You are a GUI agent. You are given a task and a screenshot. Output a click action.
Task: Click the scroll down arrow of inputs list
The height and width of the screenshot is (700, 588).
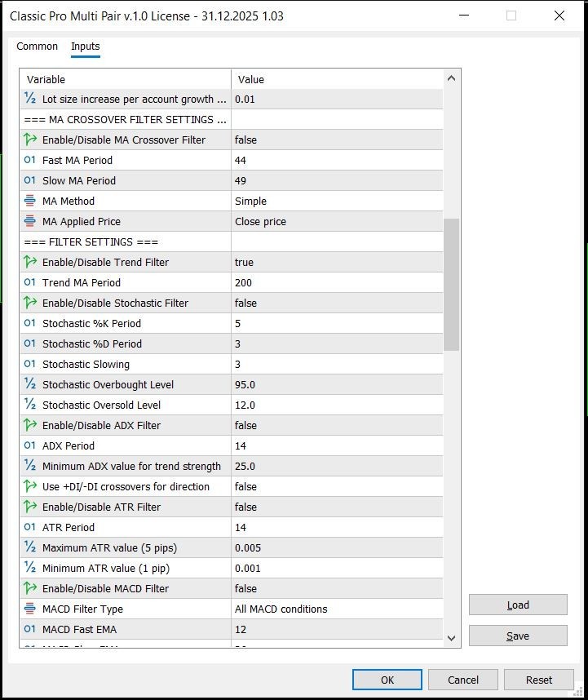[452, 638]
